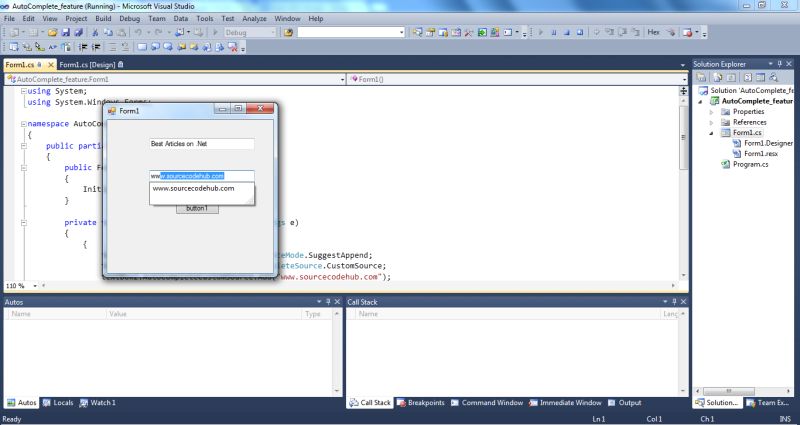The width and height of the screenshot is (800, 425).
Task: Expand the Properties node in Solution Explorer
Action: tap(711, 112)
